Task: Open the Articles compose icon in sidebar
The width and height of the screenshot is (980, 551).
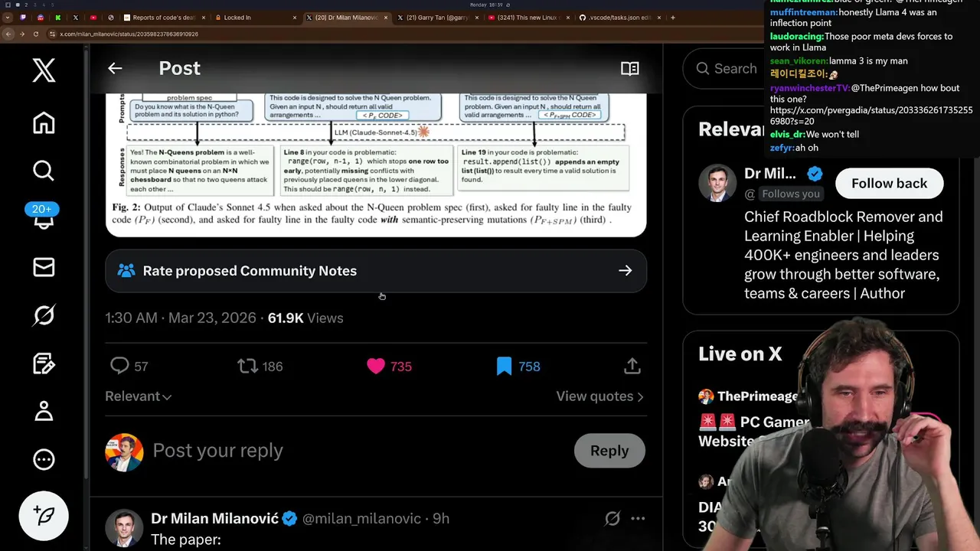Action: [x=44, y=363]
